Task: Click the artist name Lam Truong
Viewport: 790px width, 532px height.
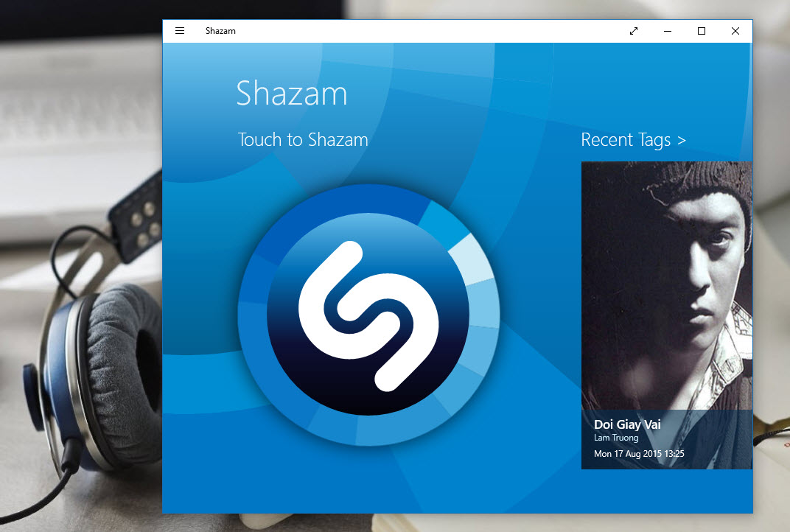Action: point(616,438)
